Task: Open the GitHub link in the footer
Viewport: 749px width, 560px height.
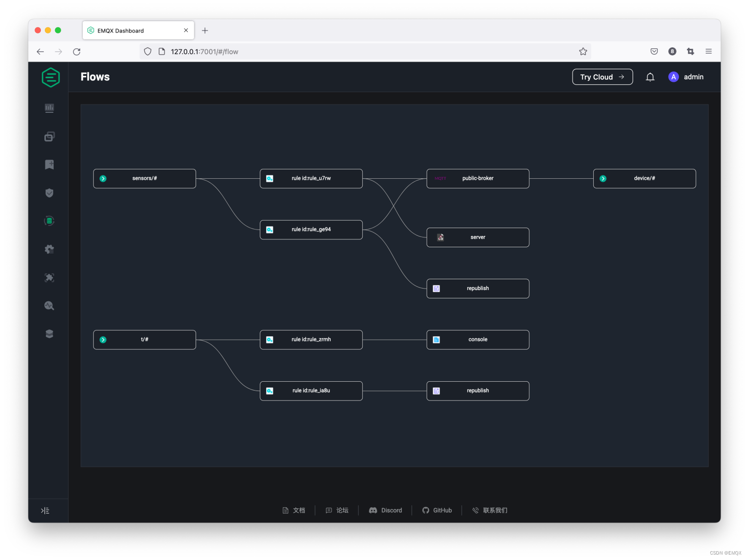Action: point(437,510)
